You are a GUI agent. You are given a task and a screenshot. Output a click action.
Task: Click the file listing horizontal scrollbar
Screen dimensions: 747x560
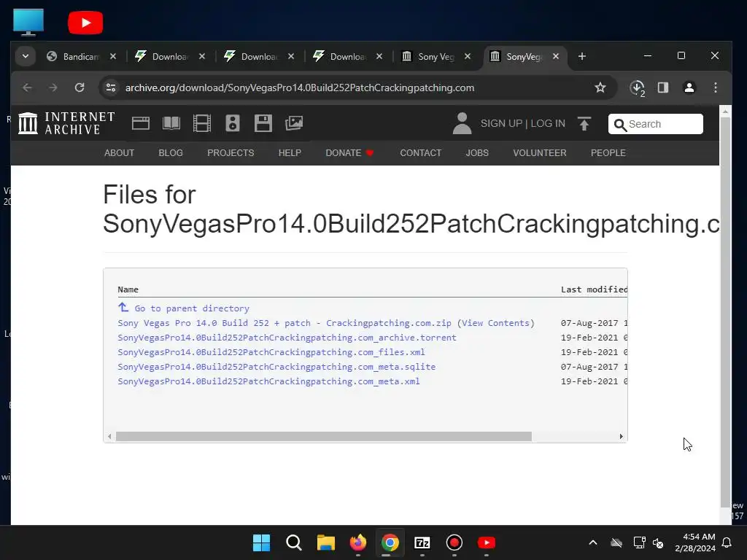tap(323, 436)
